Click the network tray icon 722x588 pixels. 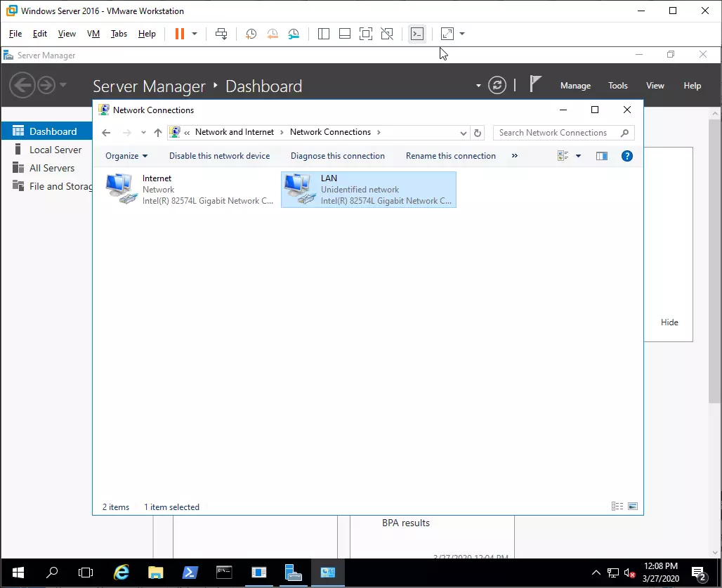[613, 573]
